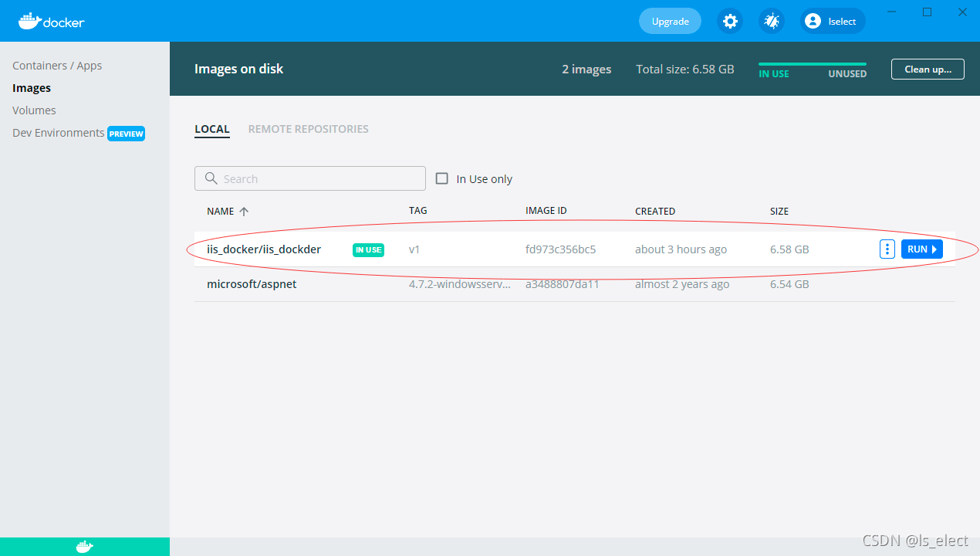The height and width of the screenshot is (556, 980).
Task: Click the TAG column header
Action: pos(418,211)
